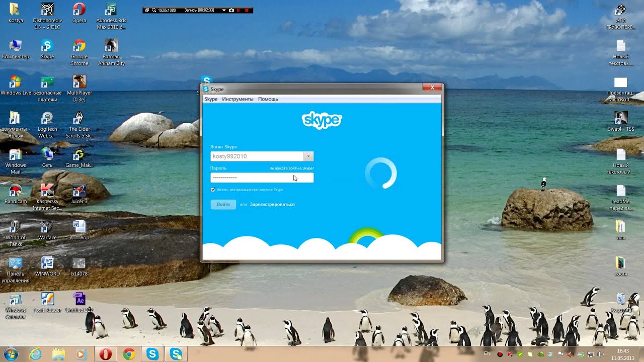
Task: Select Warface desktop shortcut
Action: point(47,230)
